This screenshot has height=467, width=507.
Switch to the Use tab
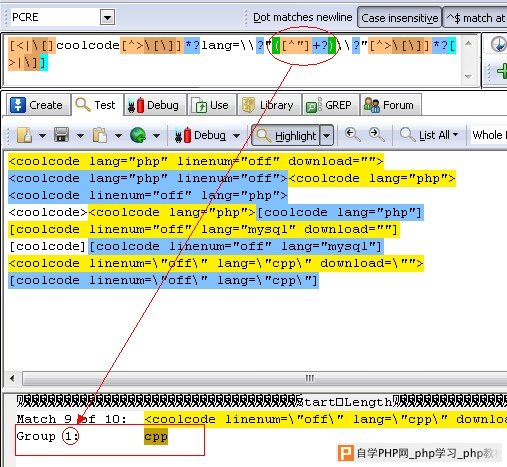click(x=212, y=105)
